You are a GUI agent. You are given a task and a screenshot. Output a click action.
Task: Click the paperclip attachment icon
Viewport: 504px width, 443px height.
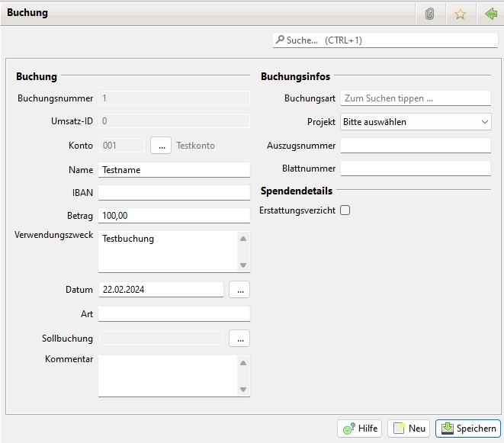(x=430, y=14)
